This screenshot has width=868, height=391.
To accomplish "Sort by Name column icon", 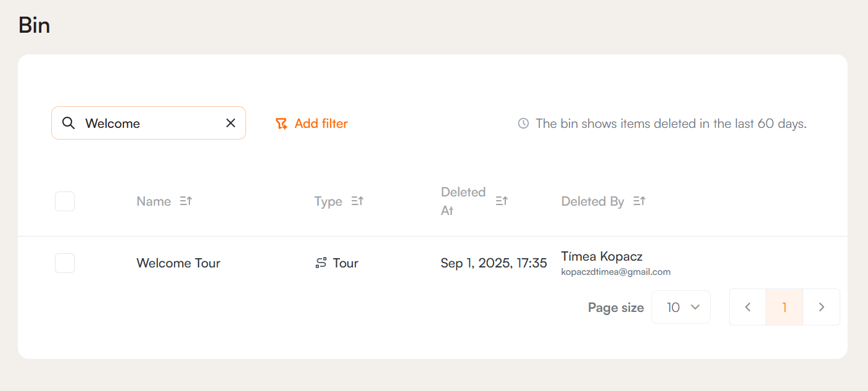I will [186, 201].
